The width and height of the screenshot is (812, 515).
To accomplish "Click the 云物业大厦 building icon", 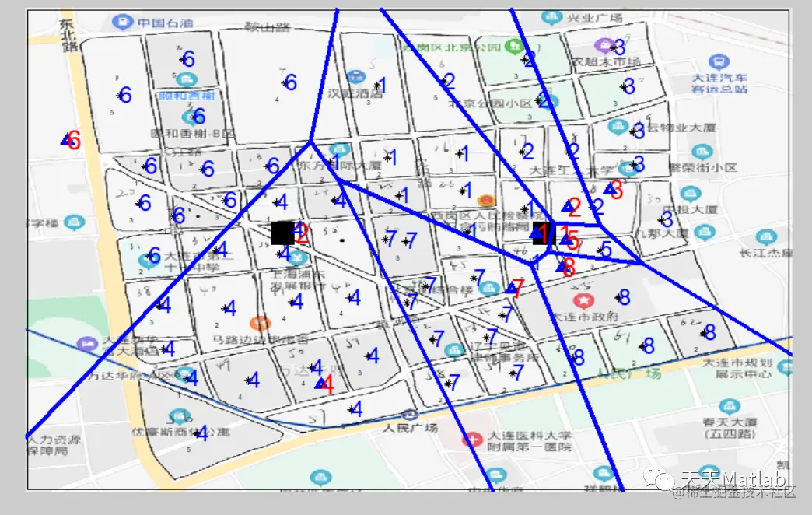I will coord(618,127).
